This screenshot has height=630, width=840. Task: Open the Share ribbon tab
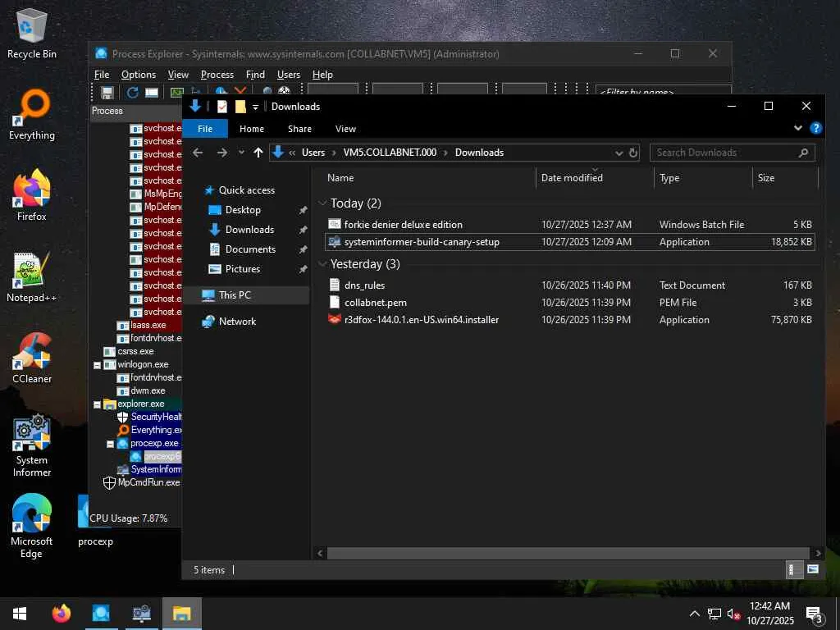(299, 129)
